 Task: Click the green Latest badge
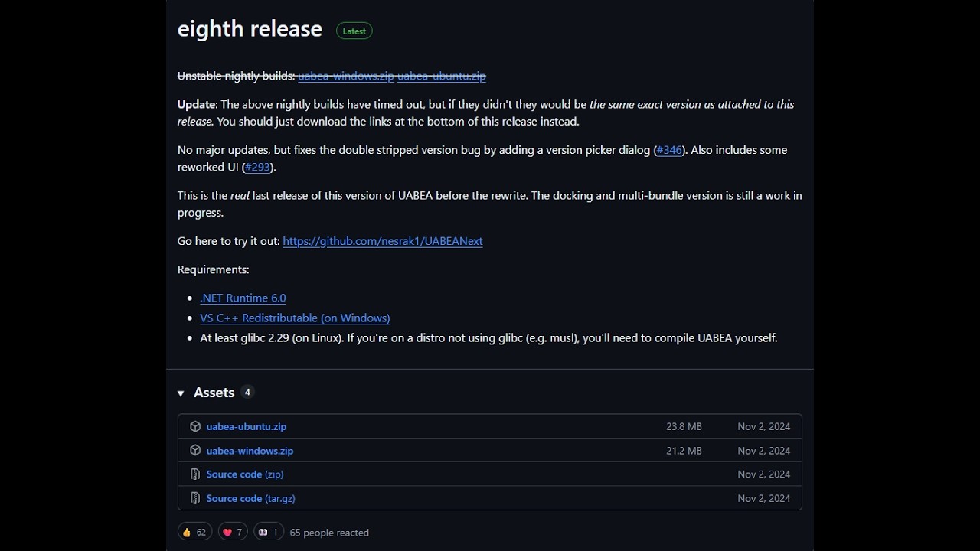tap(354, 31)
